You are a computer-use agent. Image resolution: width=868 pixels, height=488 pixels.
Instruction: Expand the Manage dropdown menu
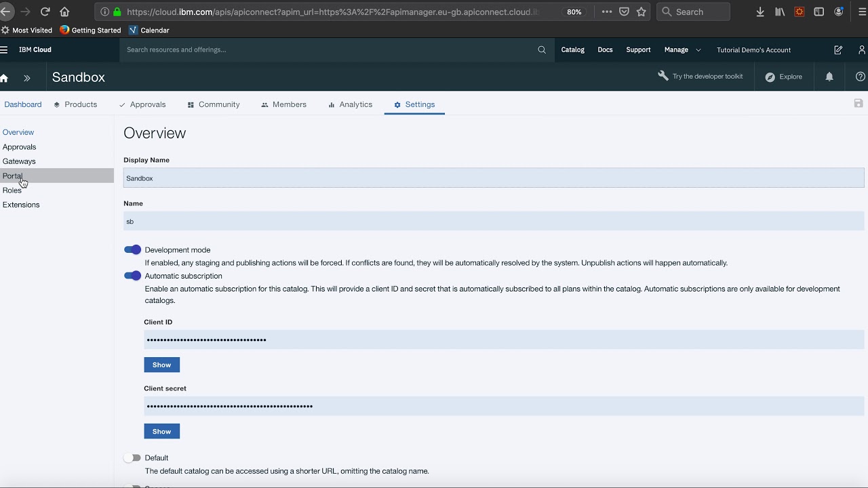point(682,49)
